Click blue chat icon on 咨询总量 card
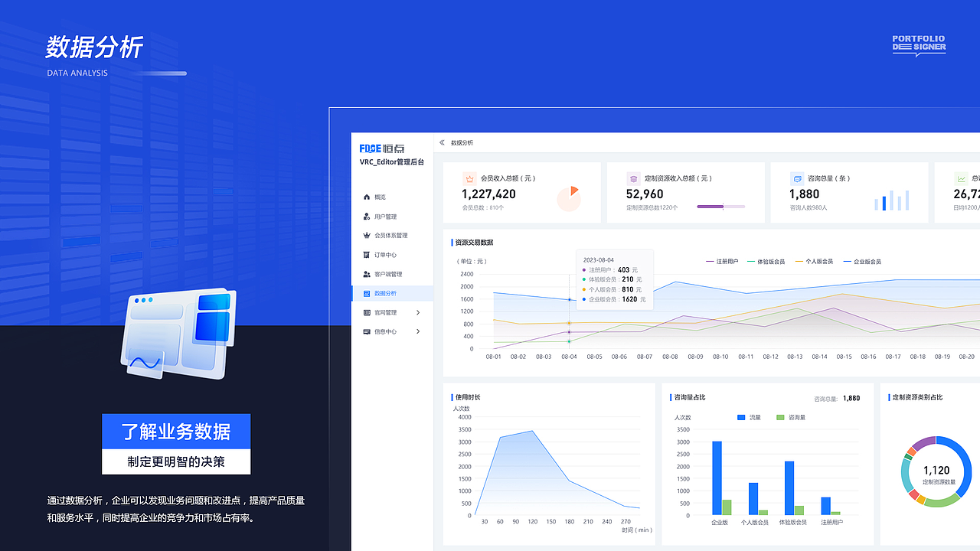The height and width of the screenshot is (551, 980). pos(796,178)
